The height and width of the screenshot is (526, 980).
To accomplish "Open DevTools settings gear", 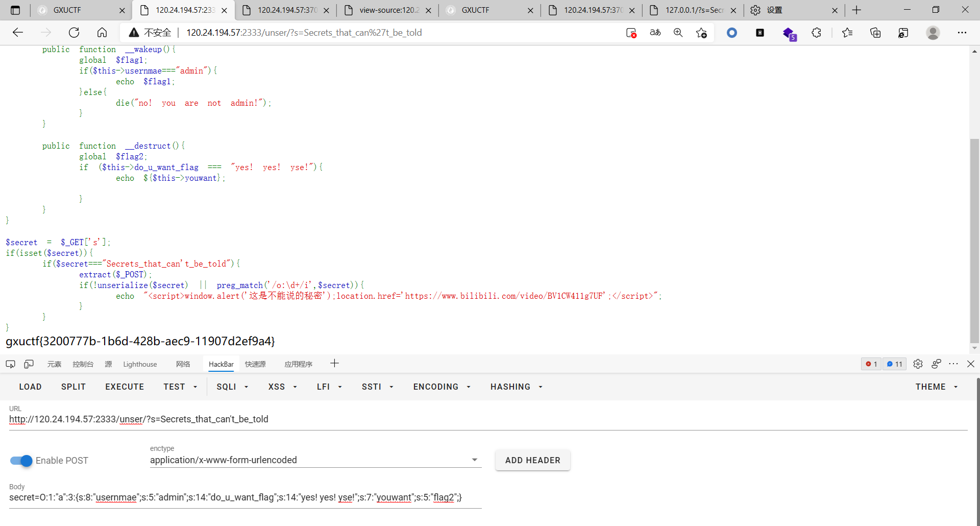I will point(918,364).
